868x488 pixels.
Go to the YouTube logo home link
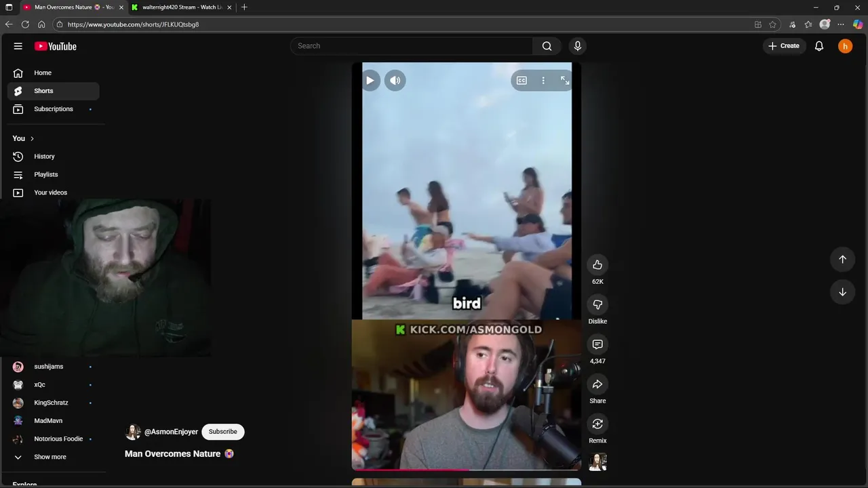coord(56,46)
